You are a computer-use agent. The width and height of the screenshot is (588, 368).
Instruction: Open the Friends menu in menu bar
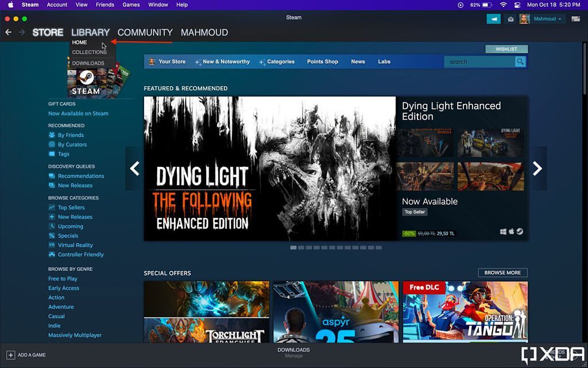pyautogui.click(x=105, y=5)
